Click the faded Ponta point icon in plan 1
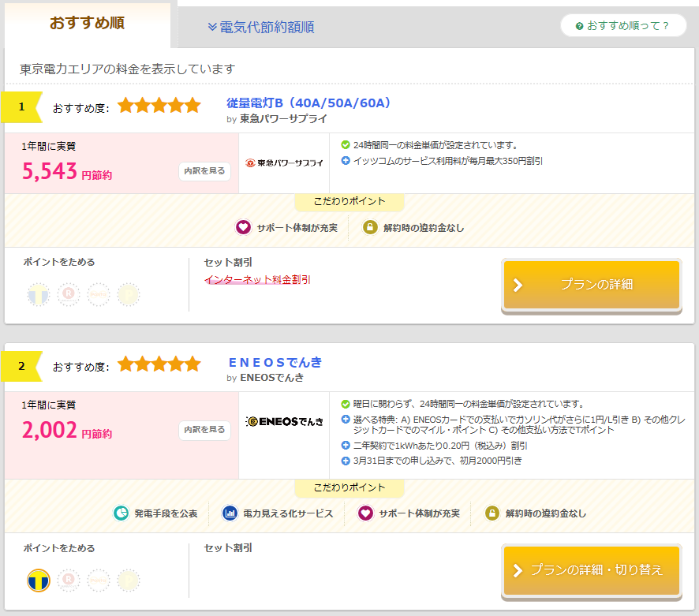The image size is (699, 616). 99,295
